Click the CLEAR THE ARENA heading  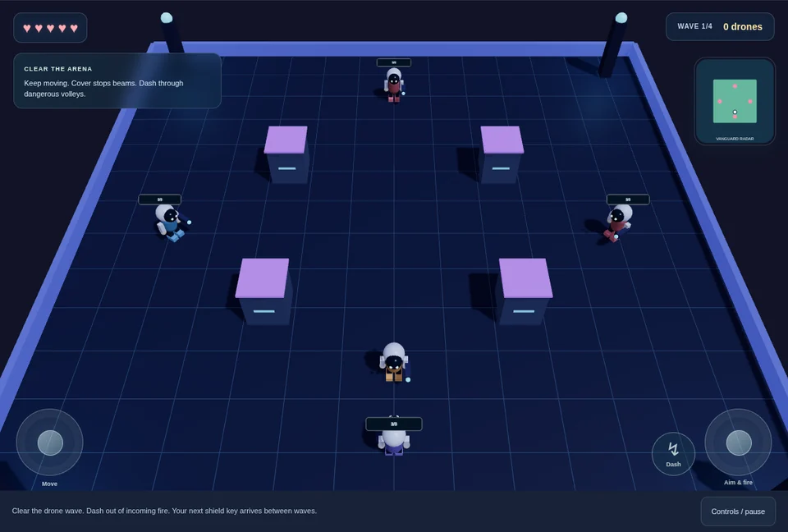[x=57, y=69]
